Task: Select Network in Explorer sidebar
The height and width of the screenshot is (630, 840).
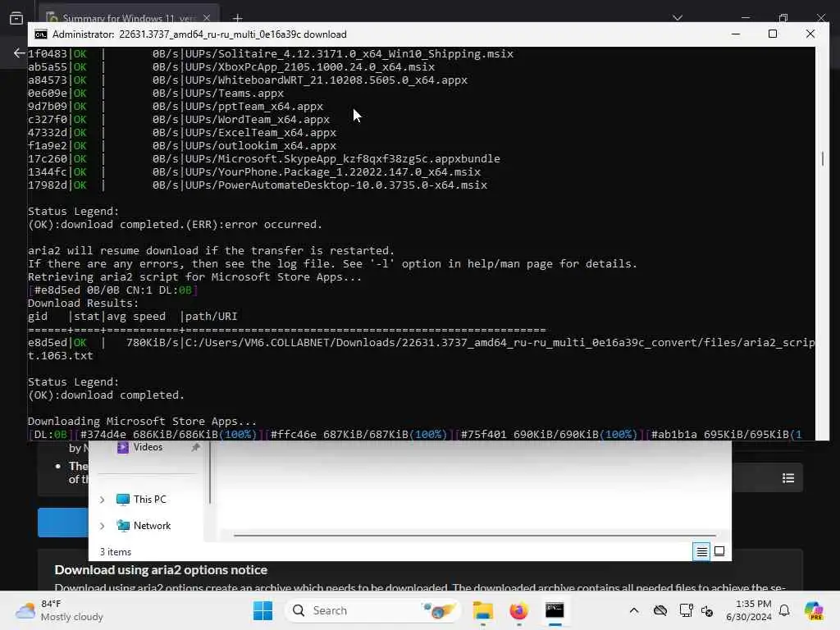Action: point(152,526)
